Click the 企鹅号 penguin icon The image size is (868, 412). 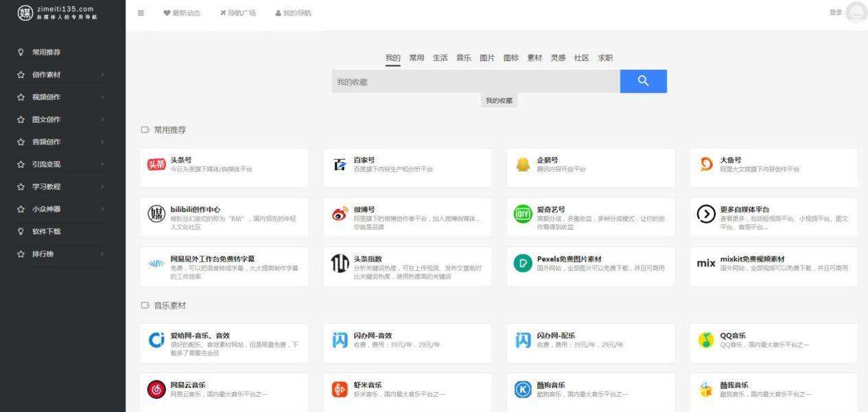[523, 164]
